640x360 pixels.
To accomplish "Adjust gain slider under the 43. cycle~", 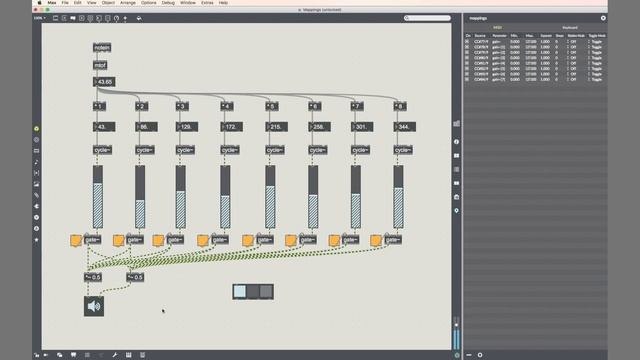I will [98, 197].
